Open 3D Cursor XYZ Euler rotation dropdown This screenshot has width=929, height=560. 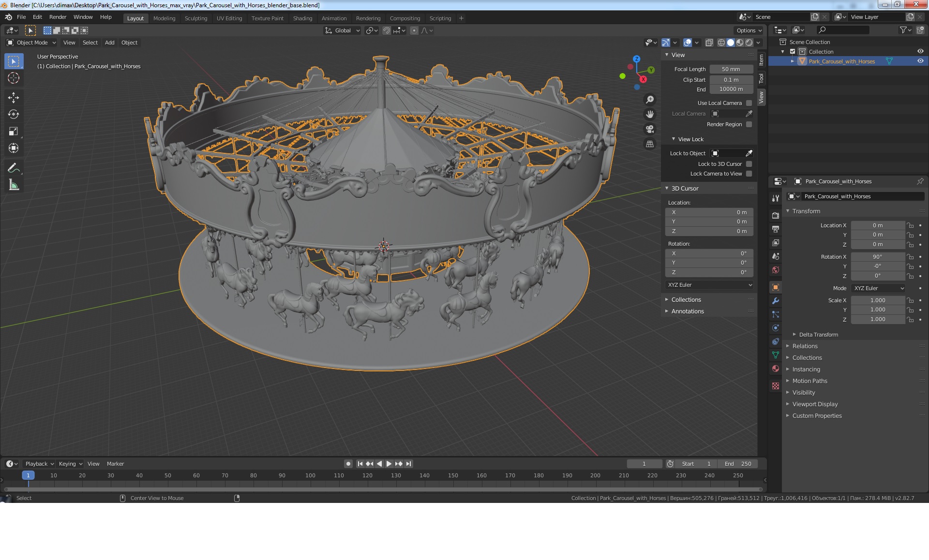point(709,285)
